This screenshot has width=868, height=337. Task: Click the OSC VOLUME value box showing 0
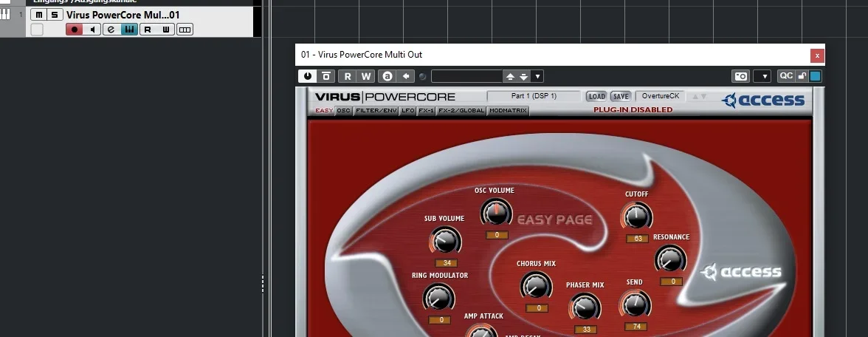click(497, 235)
